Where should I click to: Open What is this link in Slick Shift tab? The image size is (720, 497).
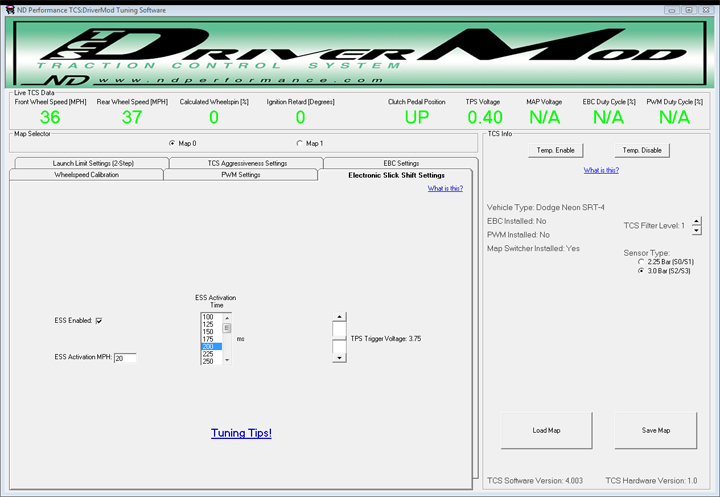click(445, 188)
